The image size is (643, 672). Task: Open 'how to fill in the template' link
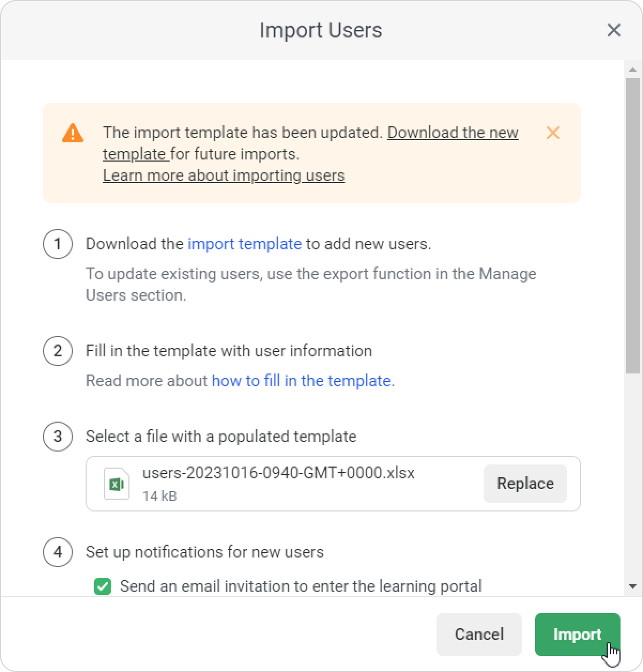[x=301, y=381]
